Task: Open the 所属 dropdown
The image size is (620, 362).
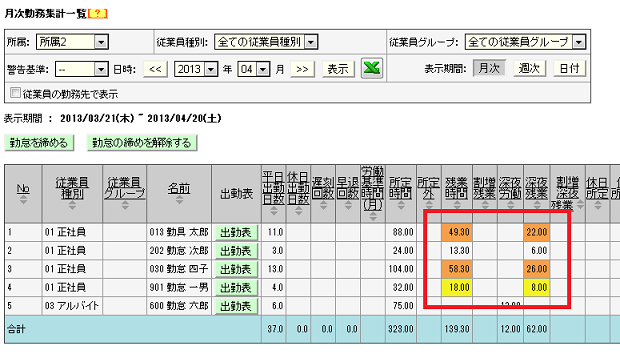Action: pyautogui.click(x=72, y=42)
